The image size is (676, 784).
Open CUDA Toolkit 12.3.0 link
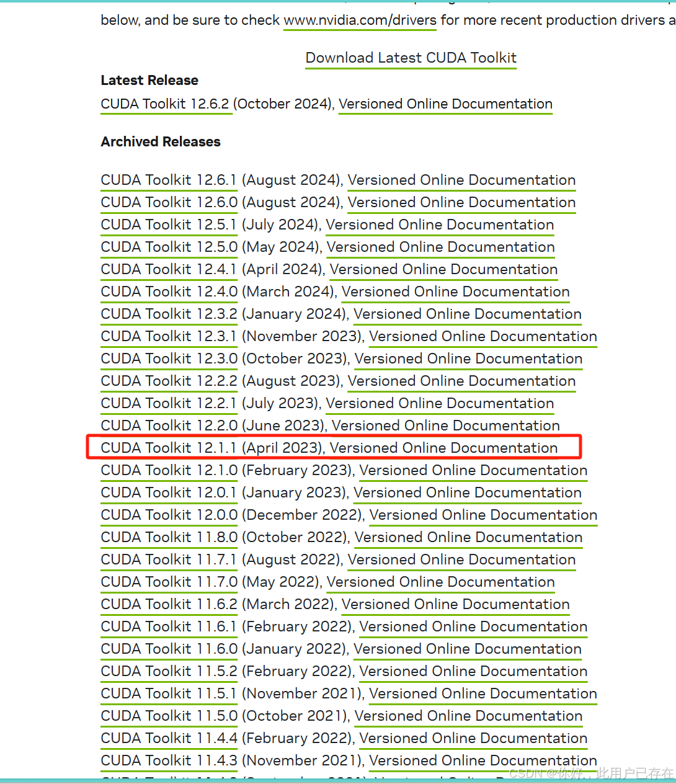click(x=169, y=359)
